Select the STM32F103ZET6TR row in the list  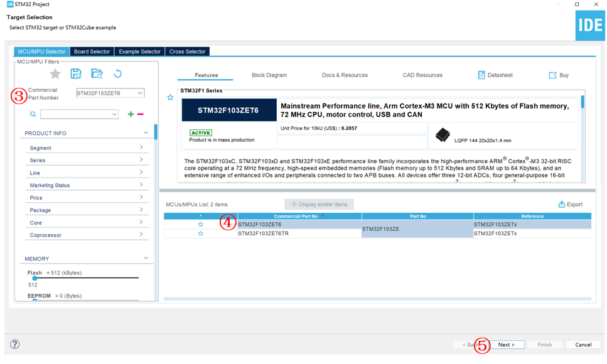pyautogui.click(x=298, y=233)
